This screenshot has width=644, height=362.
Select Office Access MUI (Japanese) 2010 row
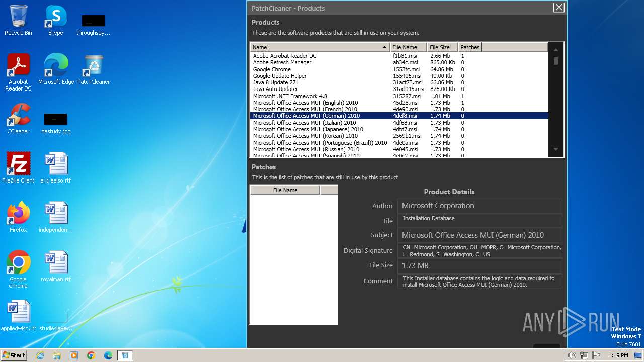click(399, 129)
